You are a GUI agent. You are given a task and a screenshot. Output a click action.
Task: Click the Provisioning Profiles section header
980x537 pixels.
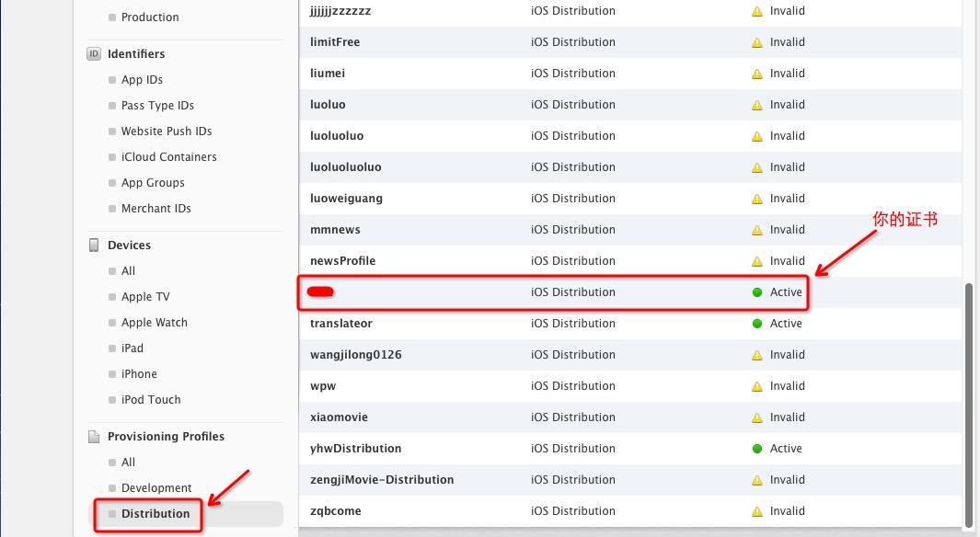pos(166,436)
